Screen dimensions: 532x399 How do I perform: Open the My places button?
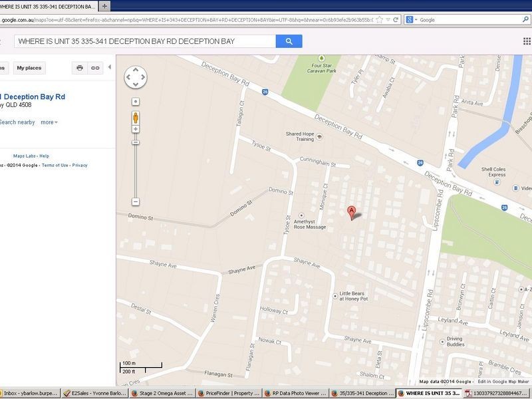pos(29,68)
